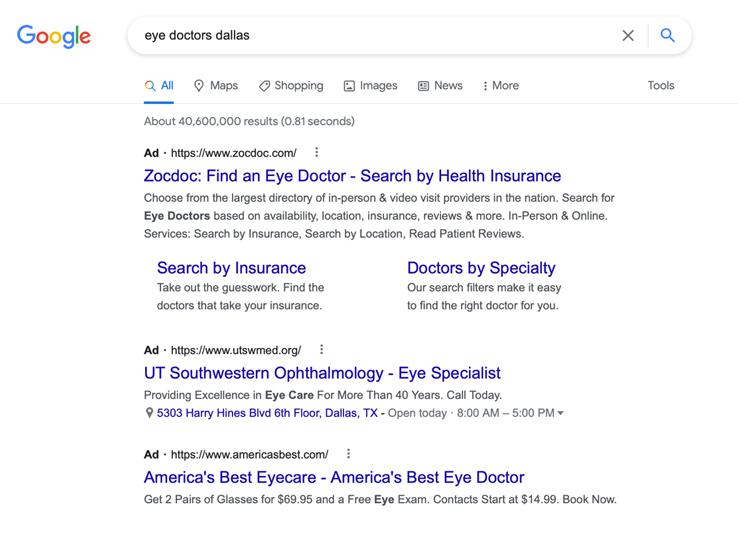Expand the More search filters menu
This screenshot has width=738, height=534.
point(500,86)
